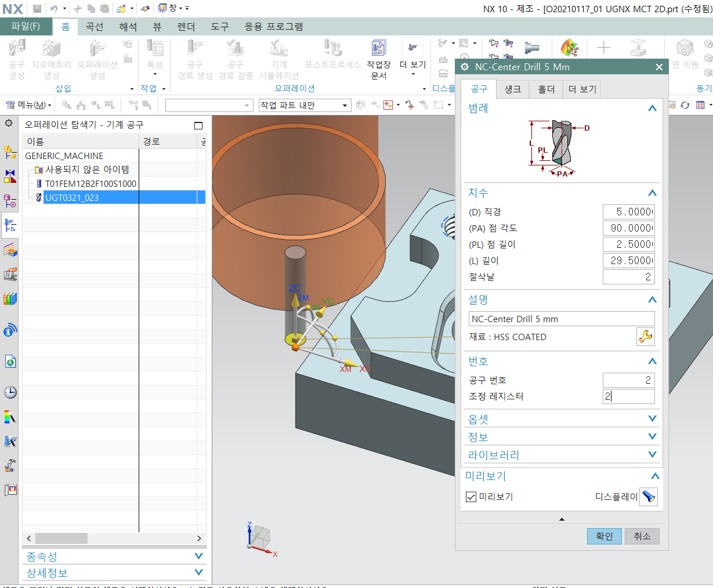Collapse the 미리보기 section
This screenshot has width=713, height=588.
click(x=655, y=476)
